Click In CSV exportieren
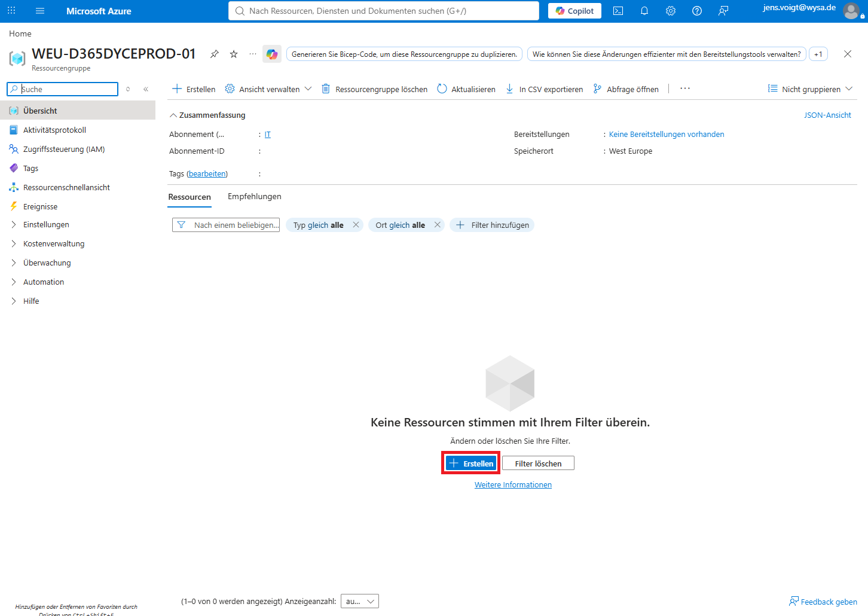This screenshot has height=616, width=868. point(545,89)
